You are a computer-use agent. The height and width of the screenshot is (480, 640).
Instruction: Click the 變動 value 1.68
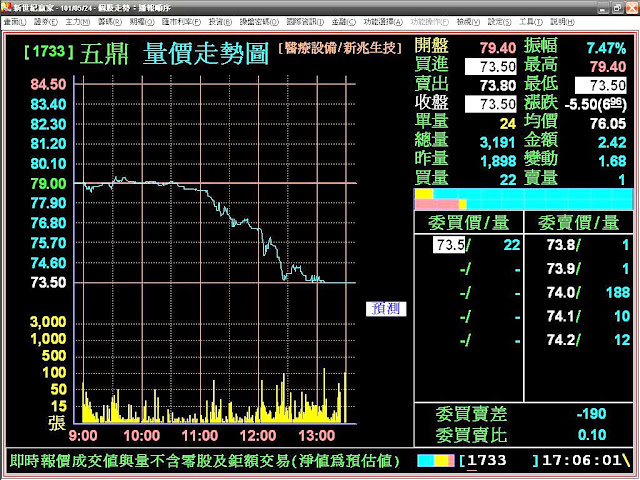click(612, 161)
